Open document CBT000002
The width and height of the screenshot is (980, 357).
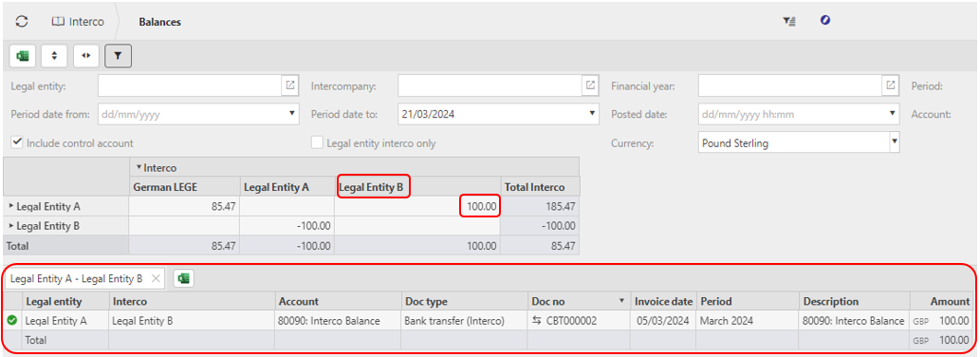pyautogui.click(x=571, y=321)
